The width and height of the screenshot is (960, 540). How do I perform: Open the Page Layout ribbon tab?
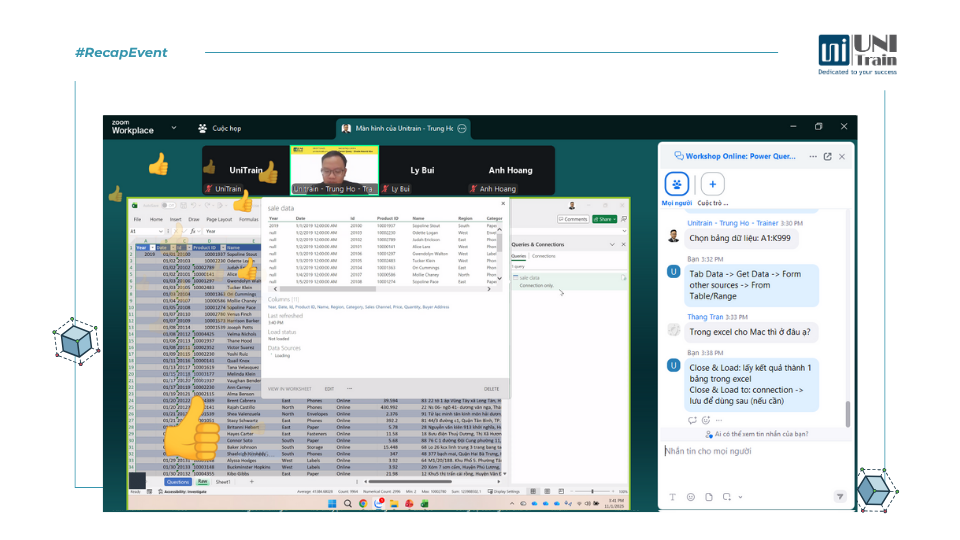point(219,219)
